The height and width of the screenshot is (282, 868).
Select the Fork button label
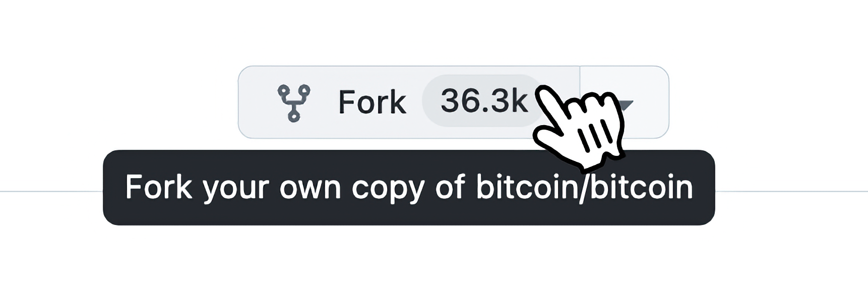point(372,102)
